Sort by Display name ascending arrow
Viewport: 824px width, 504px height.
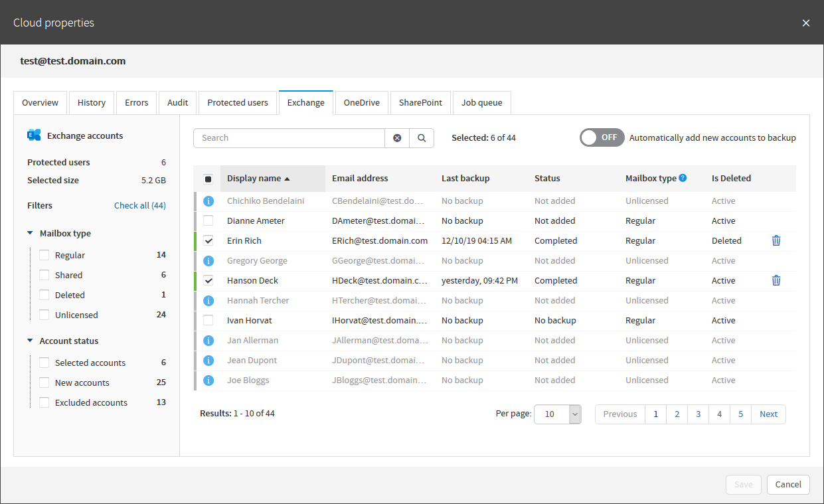click(x=287, y=179)
